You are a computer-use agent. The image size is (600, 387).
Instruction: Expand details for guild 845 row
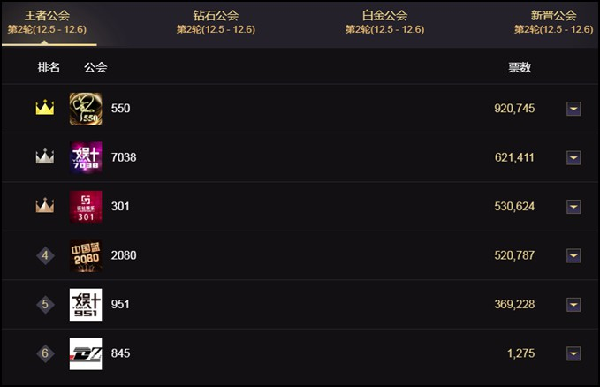tap(573, 353)
